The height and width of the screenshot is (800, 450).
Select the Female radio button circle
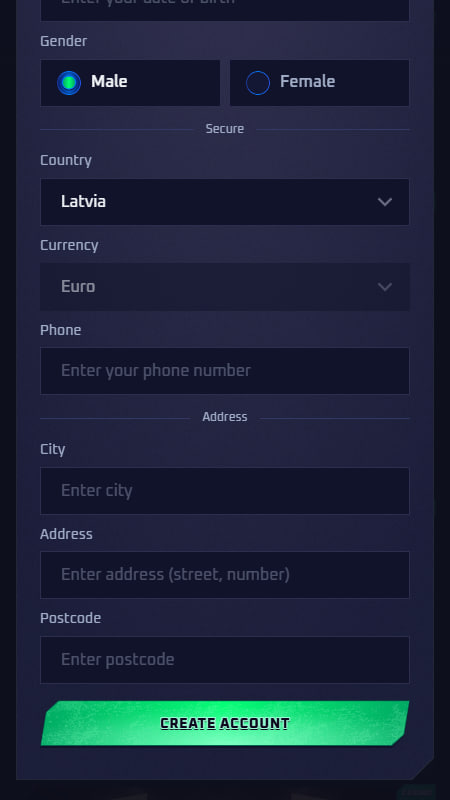pyautogui.click(x=258, y=83)
